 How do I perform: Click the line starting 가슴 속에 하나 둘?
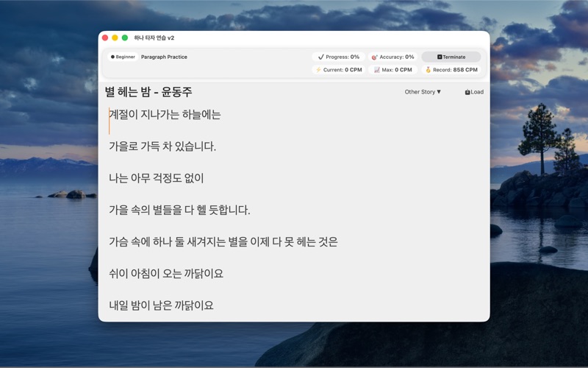[x=223, y=241]
